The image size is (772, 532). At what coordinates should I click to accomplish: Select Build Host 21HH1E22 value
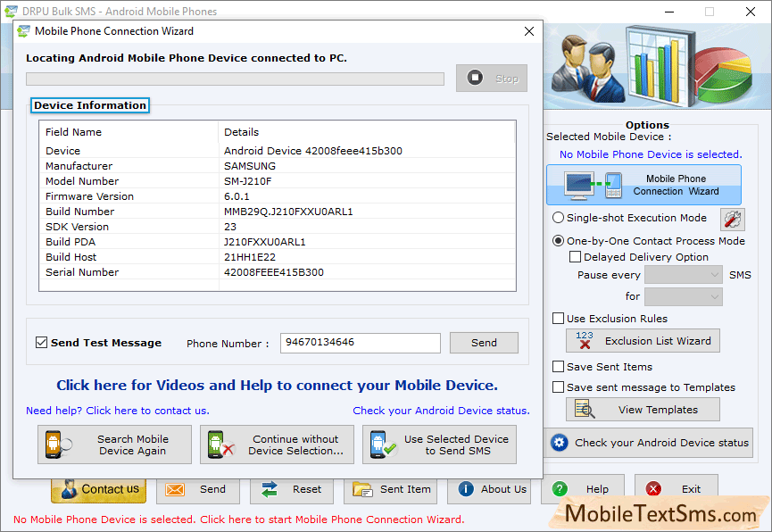(x=250, y=257)
